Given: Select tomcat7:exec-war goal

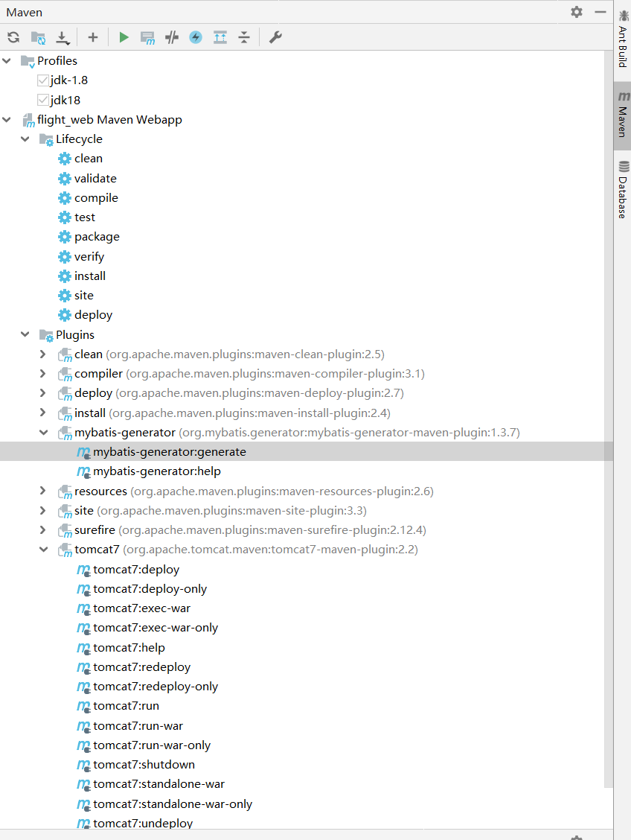Looking at the screenshot, I should [142, 608].
